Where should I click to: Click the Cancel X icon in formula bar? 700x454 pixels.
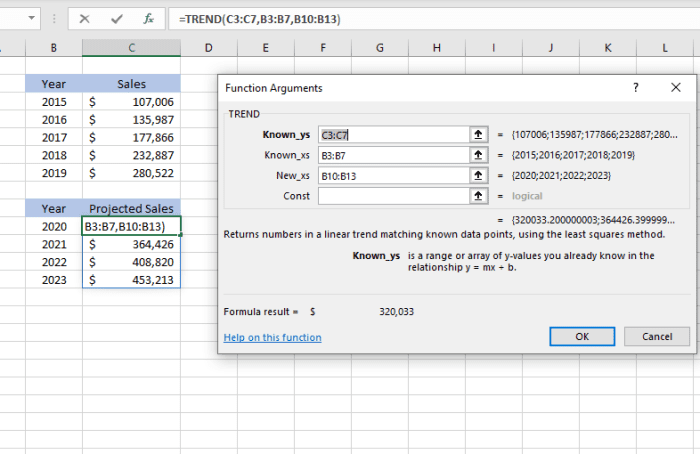(84, 18)
